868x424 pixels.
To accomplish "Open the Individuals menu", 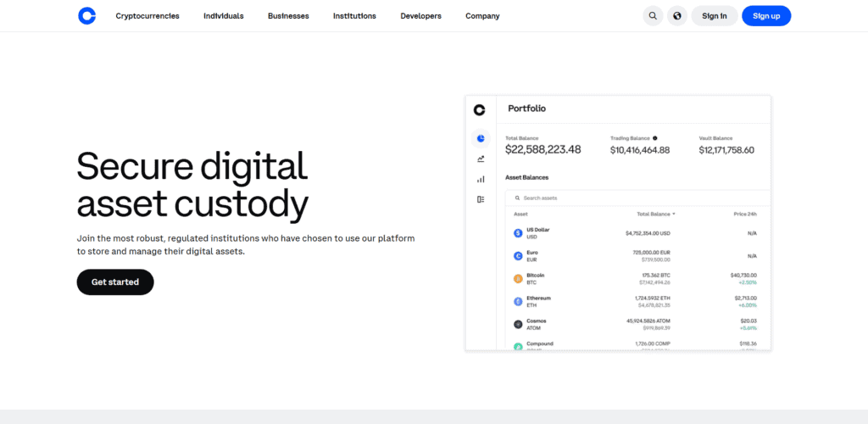I will point(224,16).
